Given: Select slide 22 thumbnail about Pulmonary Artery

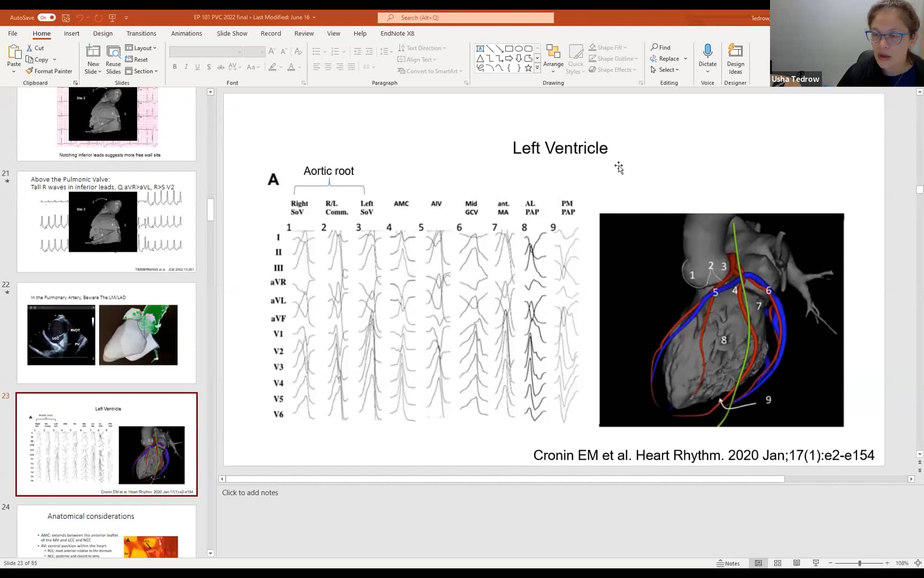Looking at the screenshot, I should 106,332.
